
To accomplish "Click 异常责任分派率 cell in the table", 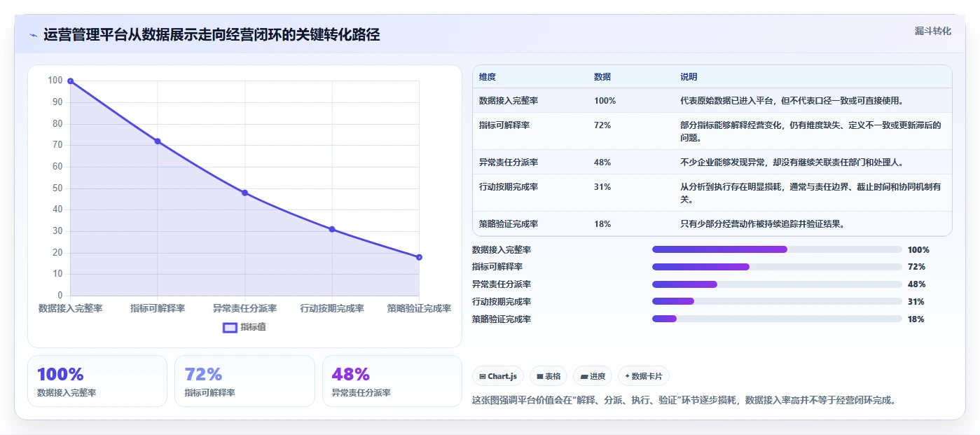I will click(509, 163).
